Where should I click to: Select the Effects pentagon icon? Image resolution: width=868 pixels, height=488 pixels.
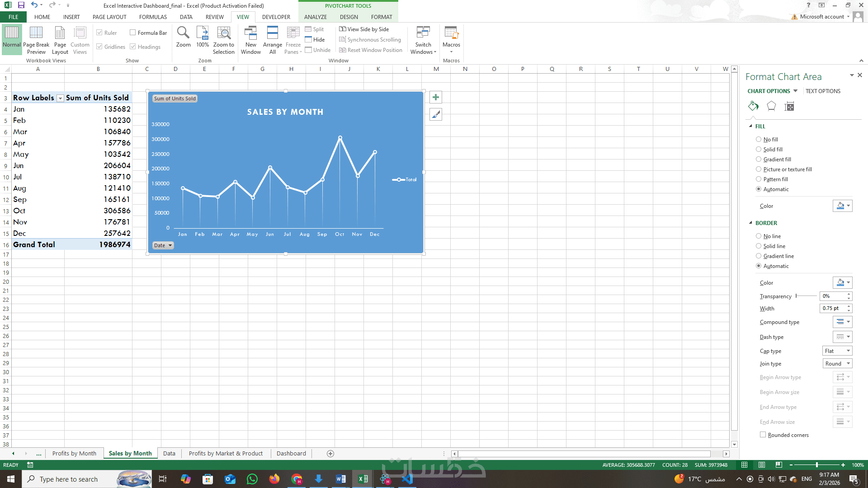pyautogui.click(x=771, y=106)
